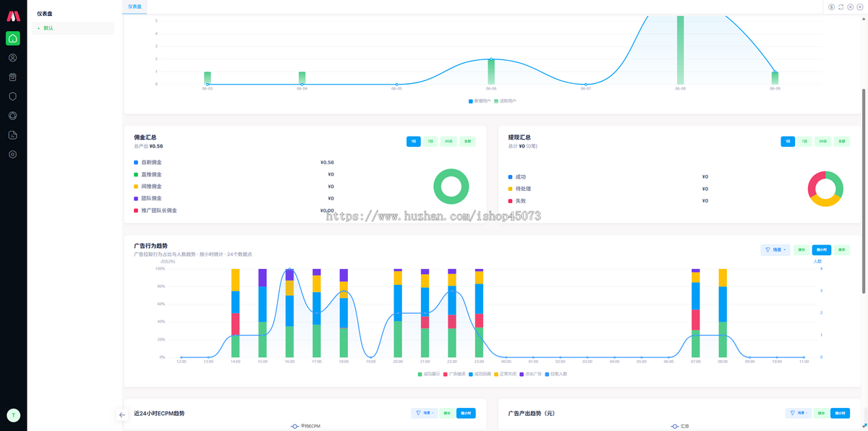Collapse the side menu with the left arrow
Image resolution: width=868 pixels, height=431 pixels.
(x=122, y=415)
